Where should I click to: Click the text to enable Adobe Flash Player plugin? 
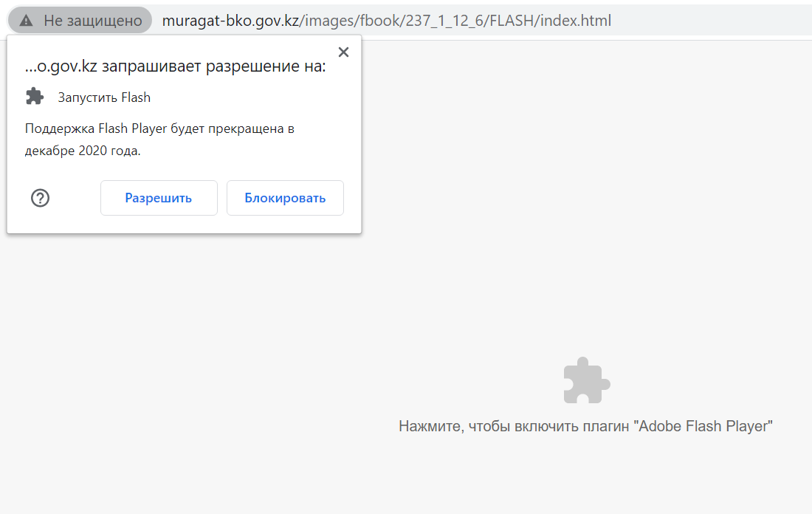[x=585, y=426]
